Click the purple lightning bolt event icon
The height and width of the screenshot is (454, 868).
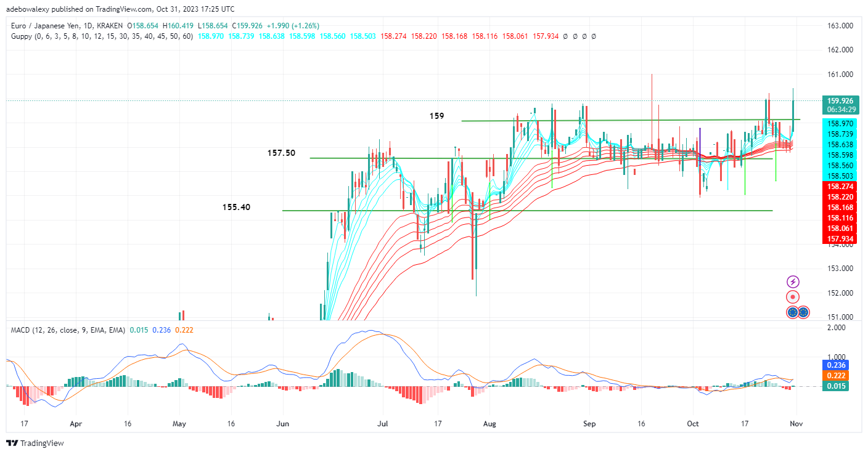click(x=793, y=282)
